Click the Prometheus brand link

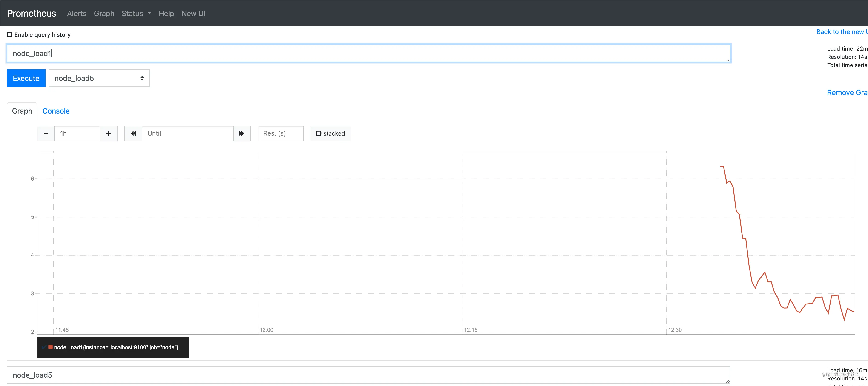click(x=32, y=13)
